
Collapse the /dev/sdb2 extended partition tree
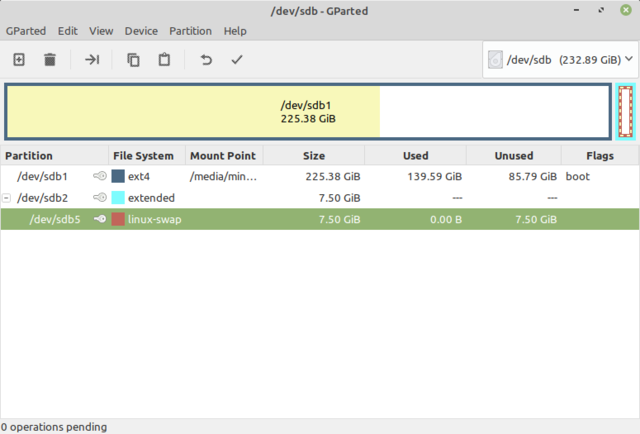tap(6, 198)
